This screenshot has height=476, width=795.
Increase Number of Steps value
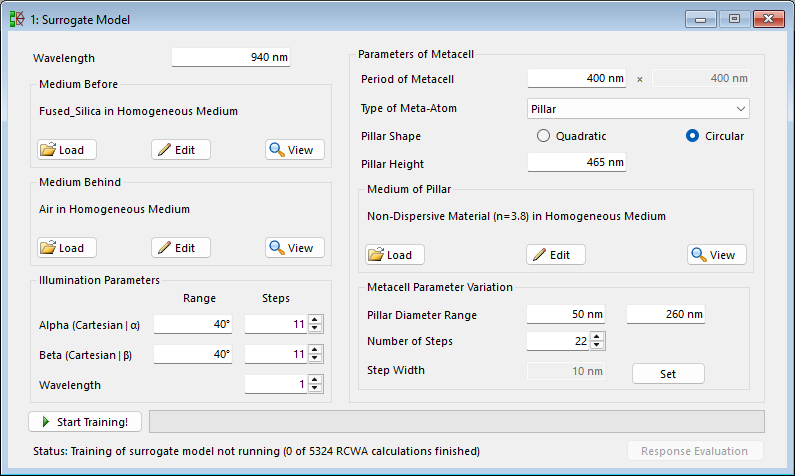pos(598,337)
